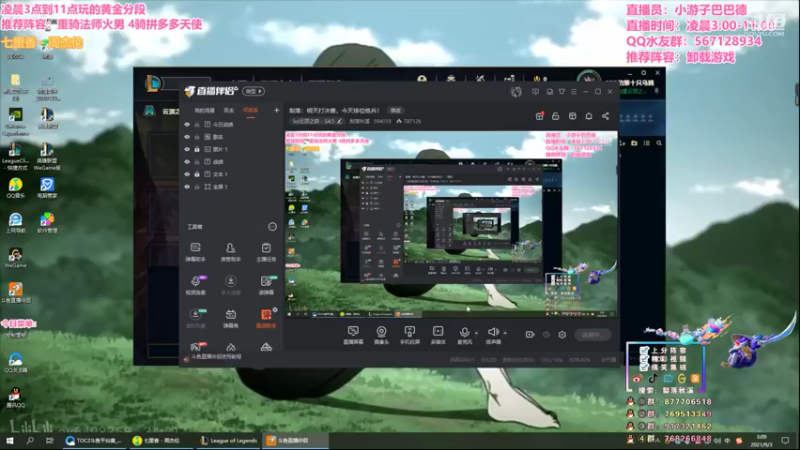Image resolution: width=800 pixels, height=450 pixels.
Task: Lock the 全屏 1 layer
Action: pos(197,187)
